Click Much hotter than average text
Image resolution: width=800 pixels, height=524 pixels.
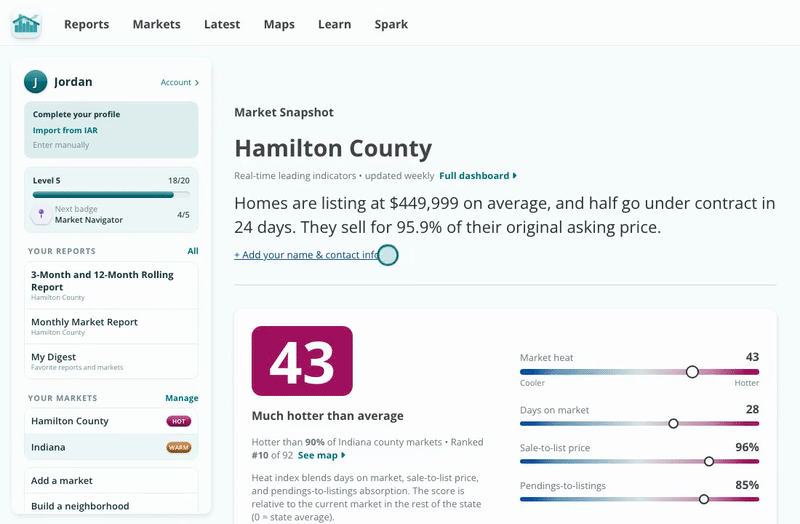click(328, 416)
